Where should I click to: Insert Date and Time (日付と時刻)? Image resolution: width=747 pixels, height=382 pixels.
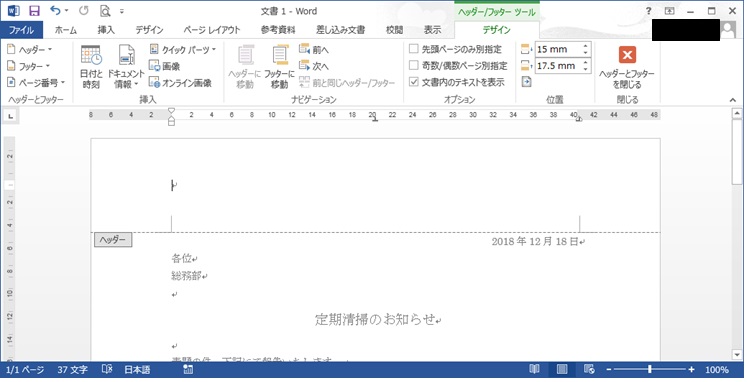[x=91, y=67]
